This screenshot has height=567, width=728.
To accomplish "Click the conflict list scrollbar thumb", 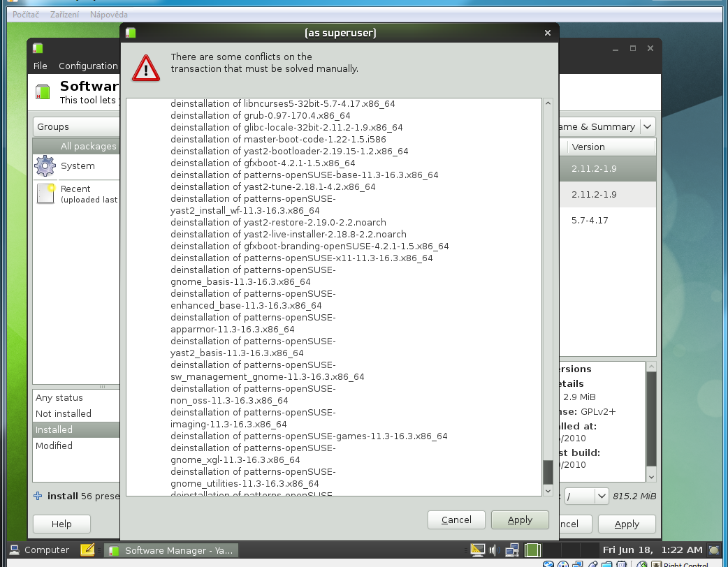I will 548,472.
